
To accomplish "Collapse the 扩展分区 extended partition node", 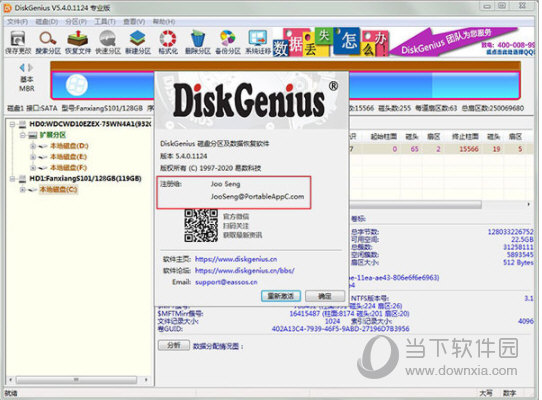I will [x=23, y=135].
